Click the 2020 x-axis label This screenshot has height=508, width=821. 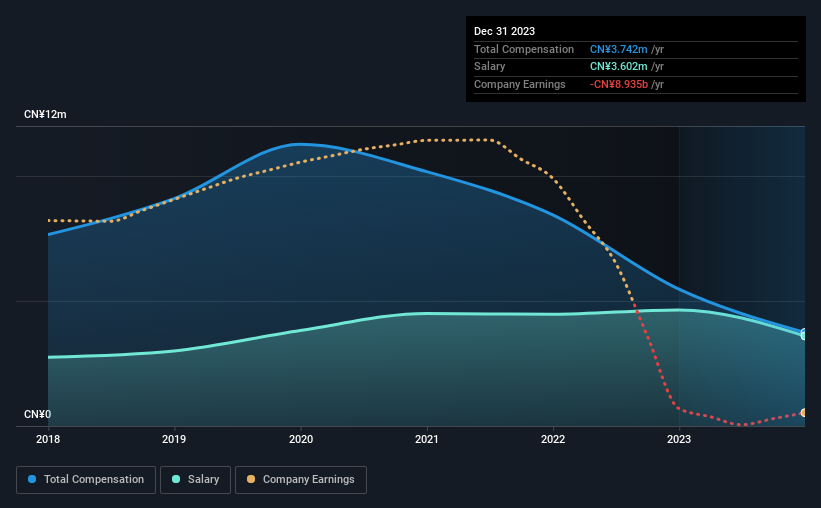[301, 439]
